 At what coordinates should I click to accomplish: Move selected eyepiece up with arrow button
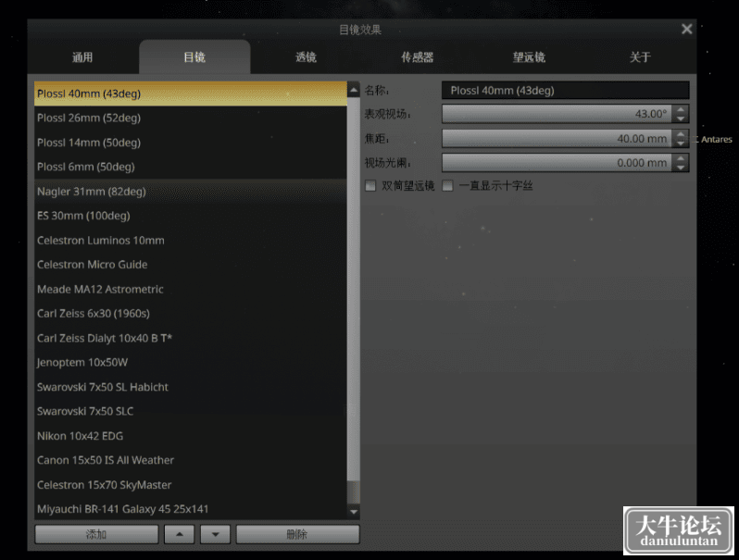point(179,534)
